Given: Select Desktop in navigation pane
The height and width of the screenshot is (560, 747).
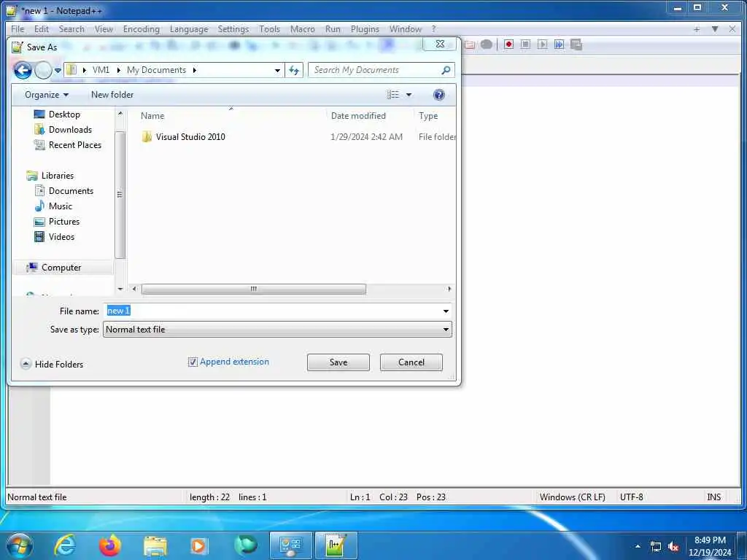Looking at the screenshot, I should click(64, 114).
